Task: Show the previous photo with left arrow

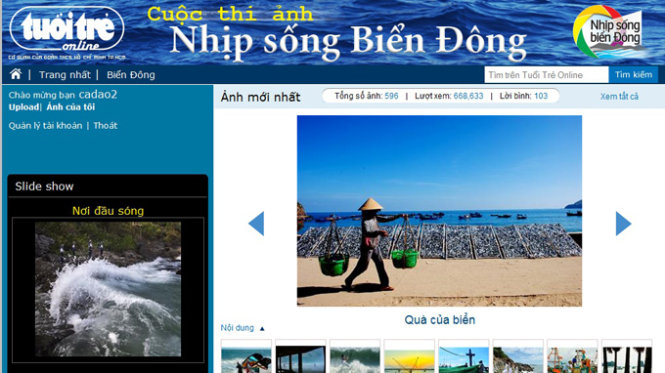Action: [256, 223]
